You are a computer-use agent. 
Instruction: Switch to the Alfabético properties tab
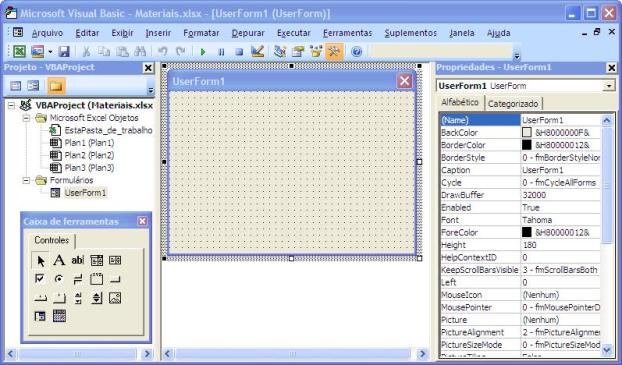(x=460, y=102)
